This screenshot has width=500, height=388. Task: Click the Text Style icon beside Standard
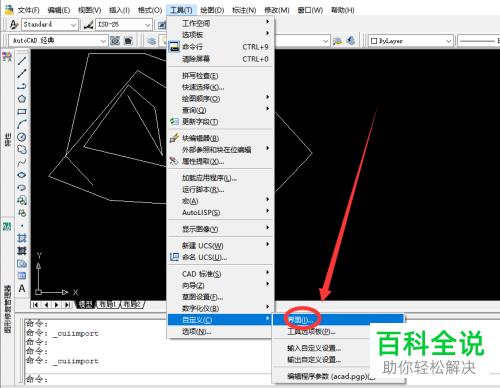point(14,24)
